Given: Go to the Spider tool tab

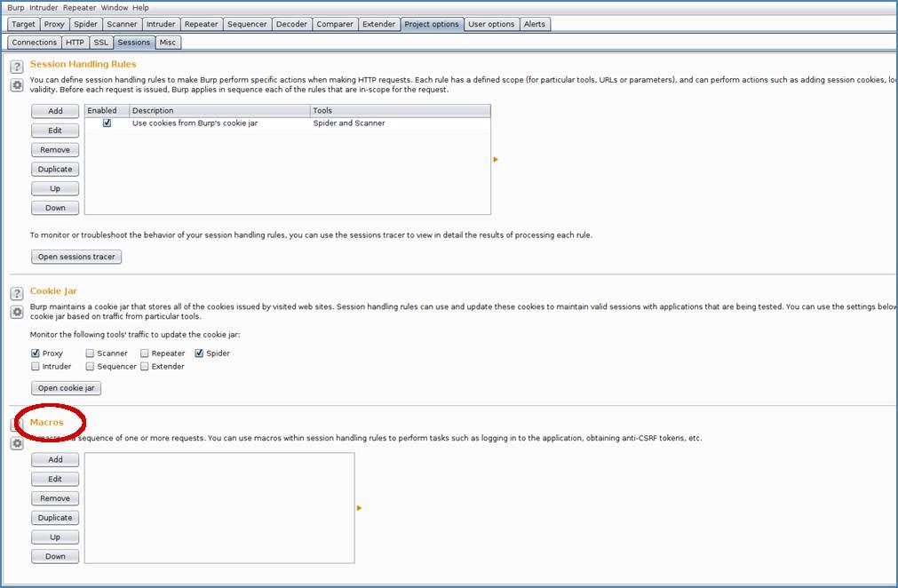Looking at the screenshot, I should [86, 24].
